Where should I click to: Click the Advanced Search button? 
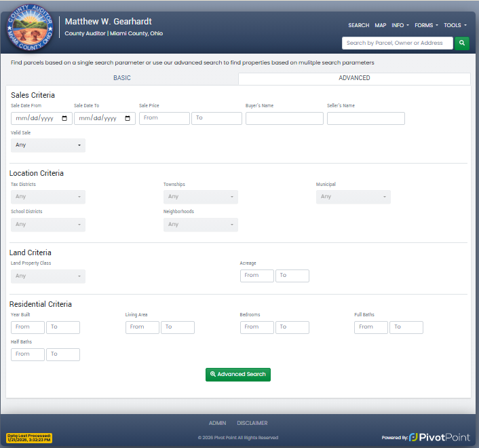pyautogui.click(x=238, y=374)
